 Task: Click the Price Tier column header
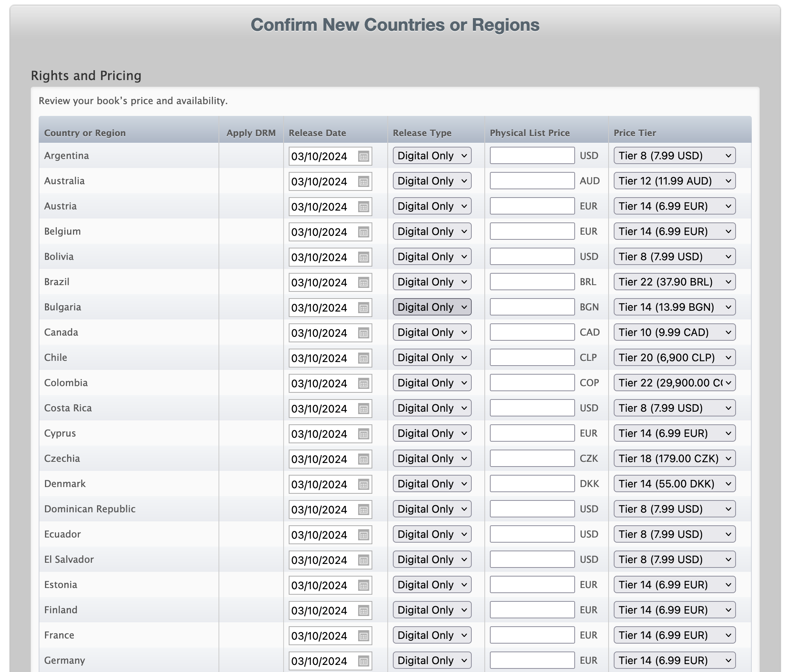pos(635,133)
